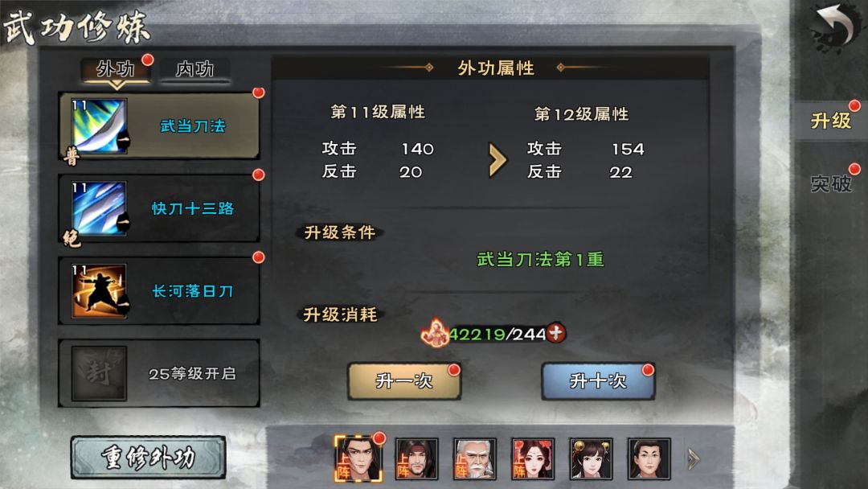Show more heroes with right arrow
The height and width of the screenshot is (489, 868).
[x=694, y=458]
